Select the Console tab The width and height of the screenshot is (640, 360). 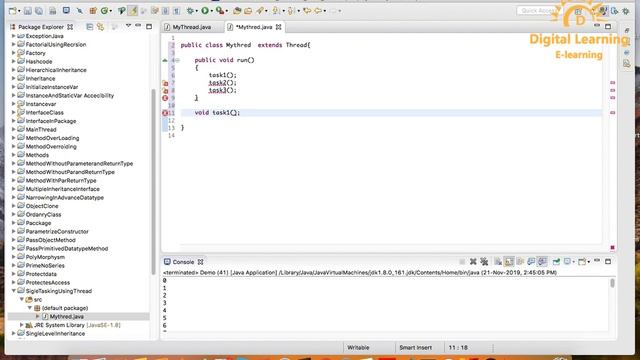click(x=183, y=262)
